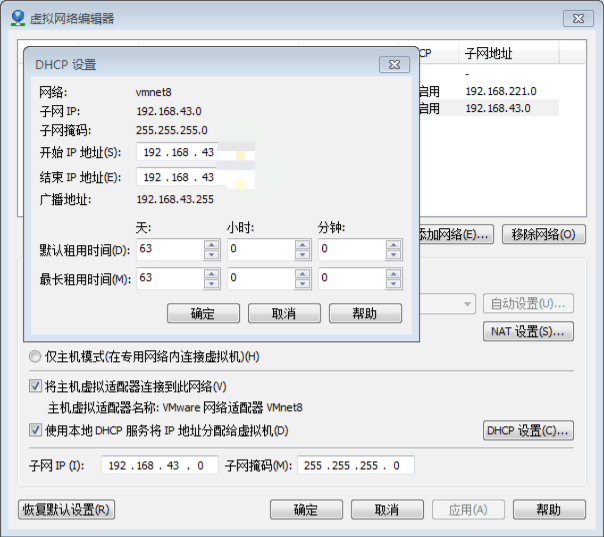Image resolution: width=604 pixels, height=537 pixels.
Task: Select 仅主机模式 radio option
Action: [x=36, y=357]
